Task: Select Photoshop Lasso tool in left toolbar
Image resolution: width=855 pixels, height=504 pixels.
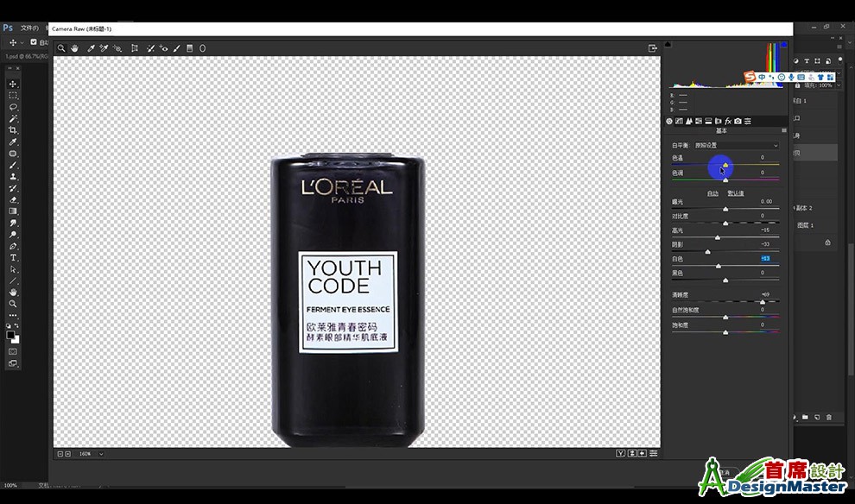Action: click(13, 107)
